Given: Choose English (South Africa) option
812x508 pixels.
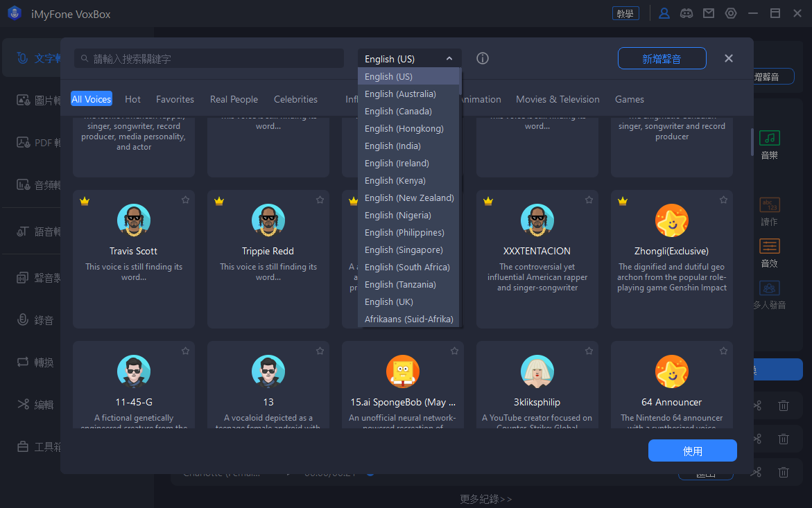Looking at the screenshot, I should [408, 267].
